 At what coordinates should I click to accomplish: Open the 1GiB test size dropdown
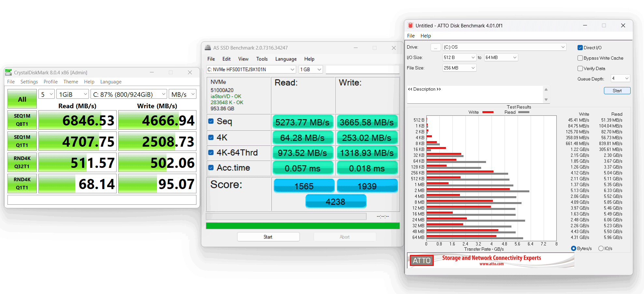pyautogui.click(x=72, y=94)
